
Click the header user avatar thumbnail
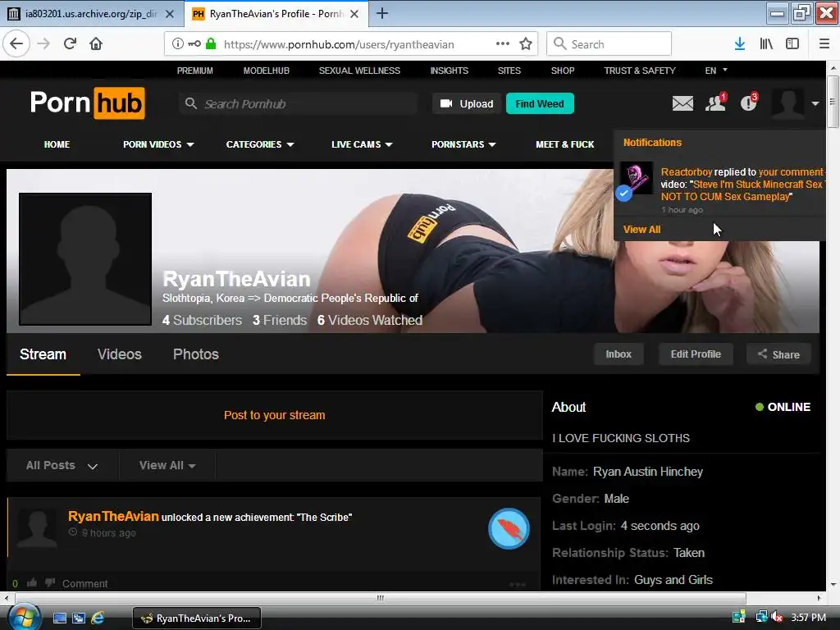[x=787, y=103]
